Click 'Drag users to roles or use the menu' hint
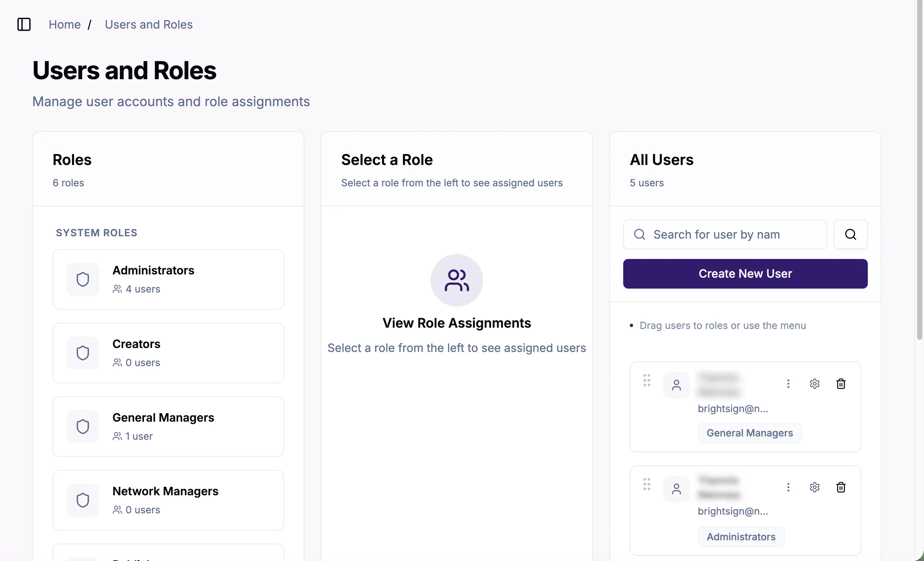The height and width of the screenshot is (561, 924). (x=723, y=325)
